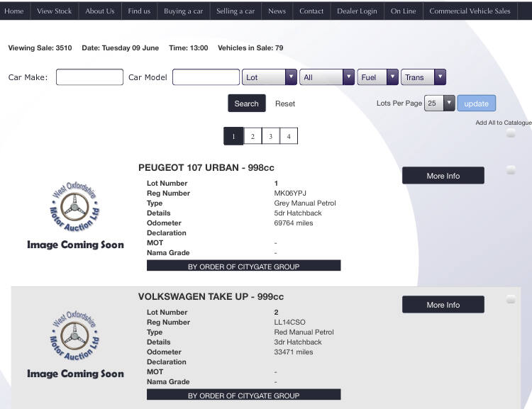
Task: Open More Info for Volkswagen Take Up
Action: [443, 304]
